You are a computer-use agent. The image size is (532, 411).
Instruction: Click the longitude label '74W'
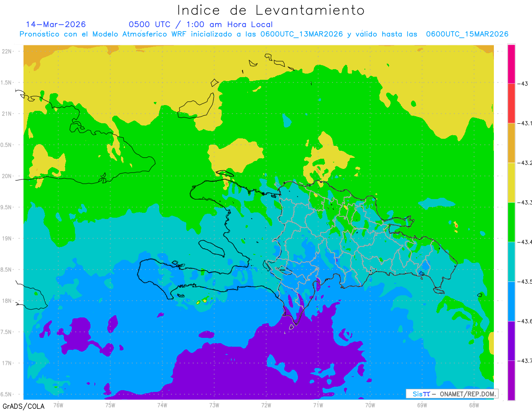[162, 405]
